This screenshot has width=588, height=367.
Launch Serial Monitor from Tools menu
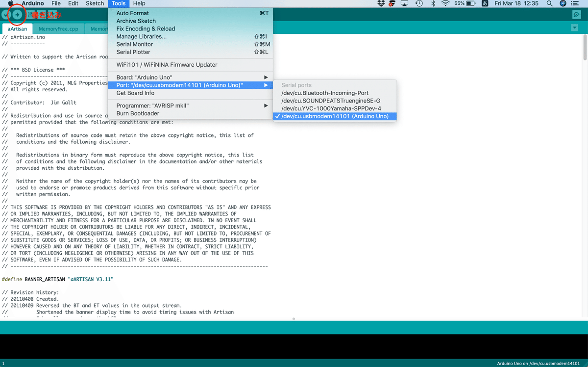point(191,44)
